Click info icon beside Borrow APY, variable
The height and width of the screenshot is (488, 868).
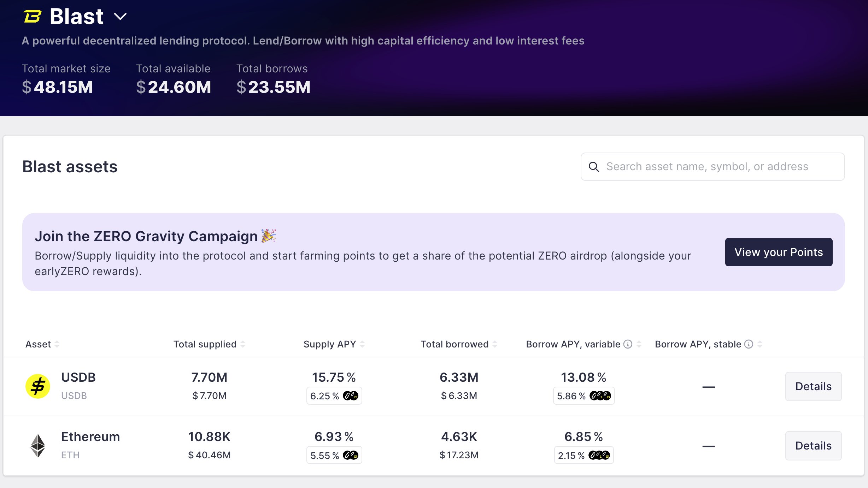pyautogui.click(x=628, y=344)
